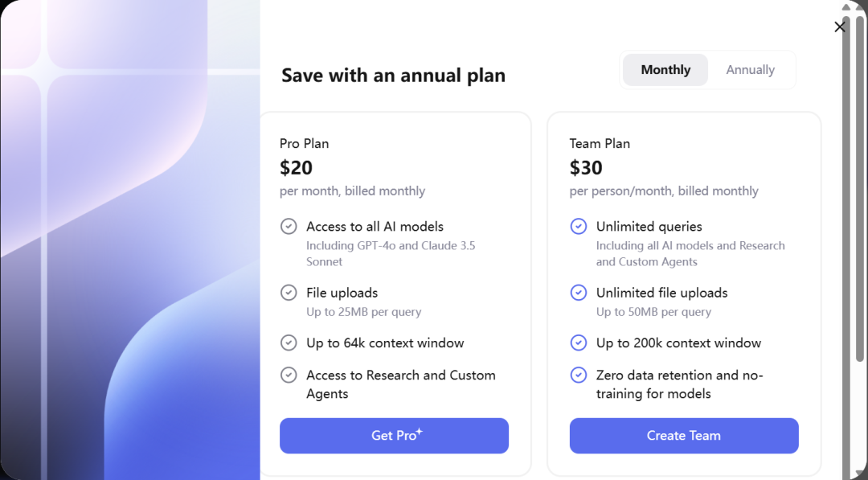The height and width of the screenshot is (480, 868).
Task: Click the scrollbar up arrow
Action: click(x=860, y=7)
